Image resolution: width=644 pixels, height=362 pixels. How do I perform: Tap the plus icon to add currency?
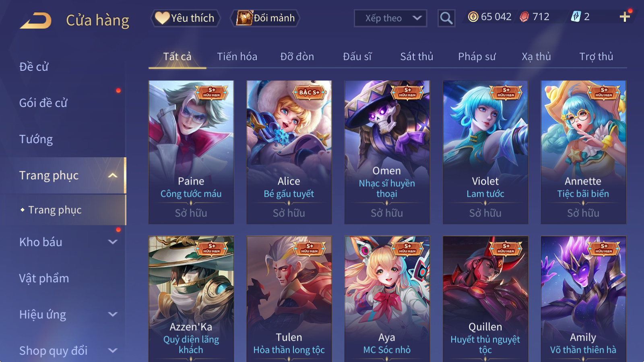625,17
